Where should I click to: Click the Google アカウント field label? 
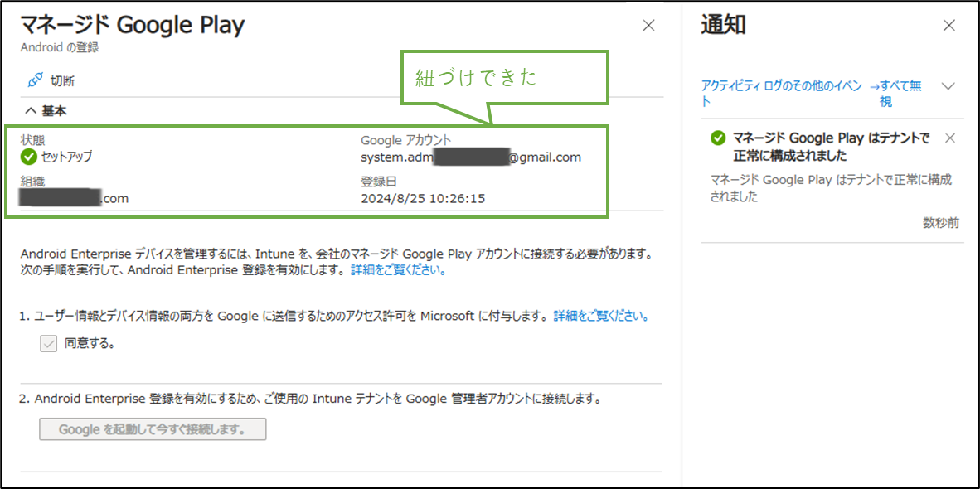click(406, 139)
